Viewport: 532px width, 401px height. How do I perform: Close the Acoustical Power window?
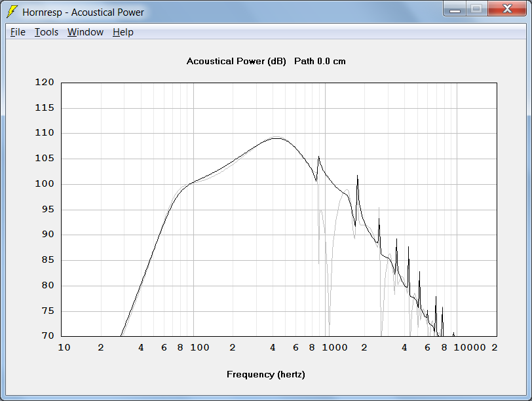pyautogui.click(x=507, y=9)
